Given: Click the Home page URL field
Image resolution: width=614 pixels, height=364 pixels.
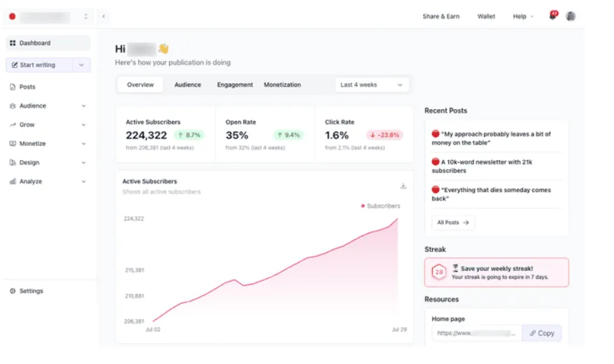Looking at the screenshot, I should click(x=477, y=333).
